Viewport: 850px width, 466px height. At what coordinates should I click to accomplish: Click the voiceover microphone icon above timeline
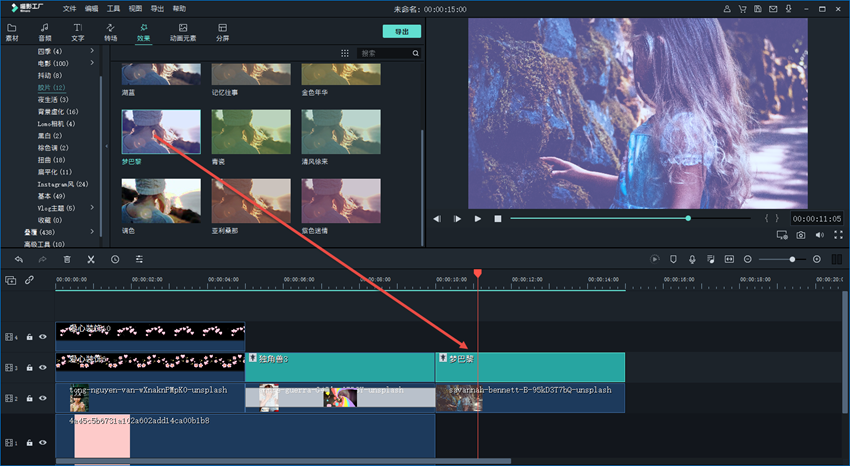[692, 259]
